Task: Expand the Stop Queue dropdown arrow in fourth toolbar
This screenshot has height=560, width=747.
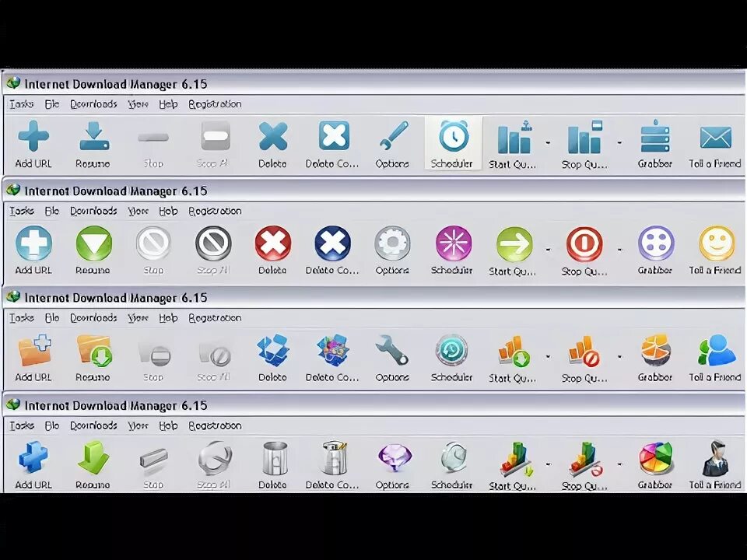Action: pos(619,464)
